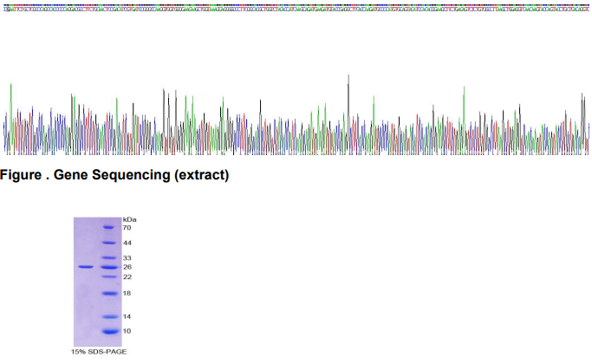Viewport: 592px width, 364px height.
Task: Click the '70' molecular weight label
Action: (x=127, y=227)
